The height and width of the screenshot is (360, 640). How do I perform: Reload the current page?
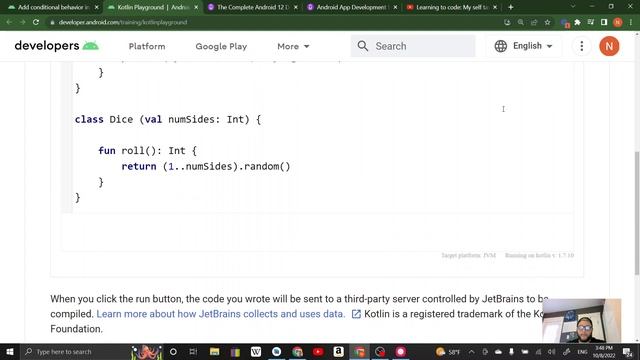click(36, 22)
